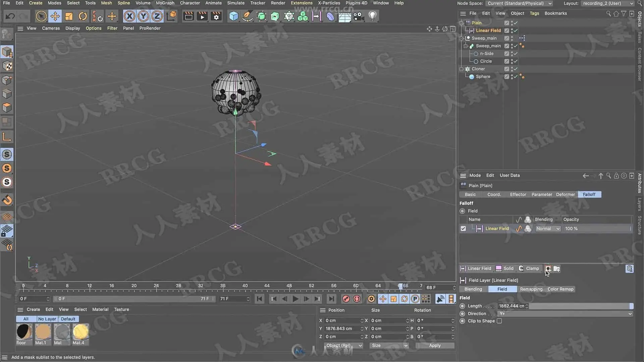Open Edit Render Settings icon
This screenshot has width=644, height=362.
[216, 16]
